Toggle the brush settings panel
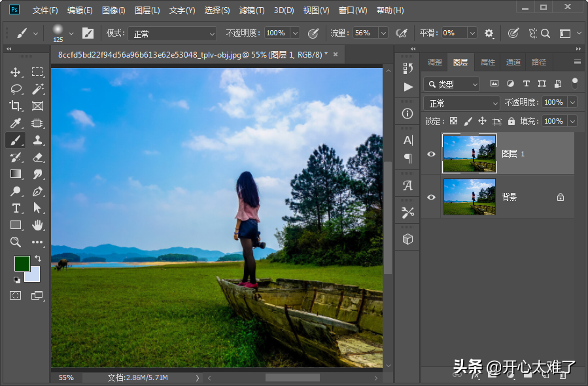Image resolution: width=588 pixels, height=386 pixels. (88, 33)
